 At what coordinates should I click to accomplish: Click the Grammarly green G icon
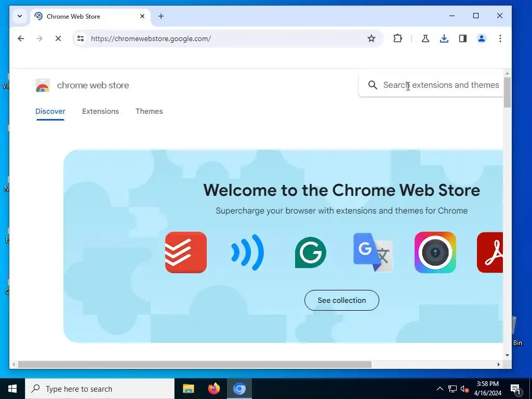(311, 252)
